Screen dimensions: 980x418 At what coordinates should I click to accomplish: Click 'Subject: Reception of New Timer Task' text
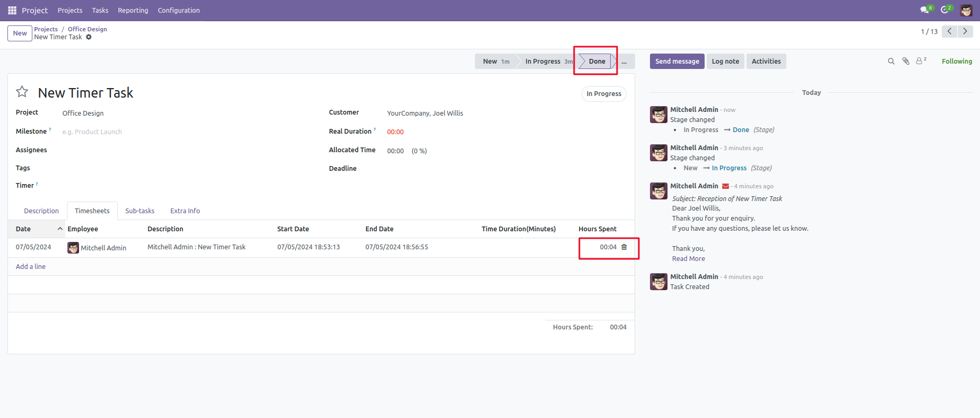(x=727, y=199)
